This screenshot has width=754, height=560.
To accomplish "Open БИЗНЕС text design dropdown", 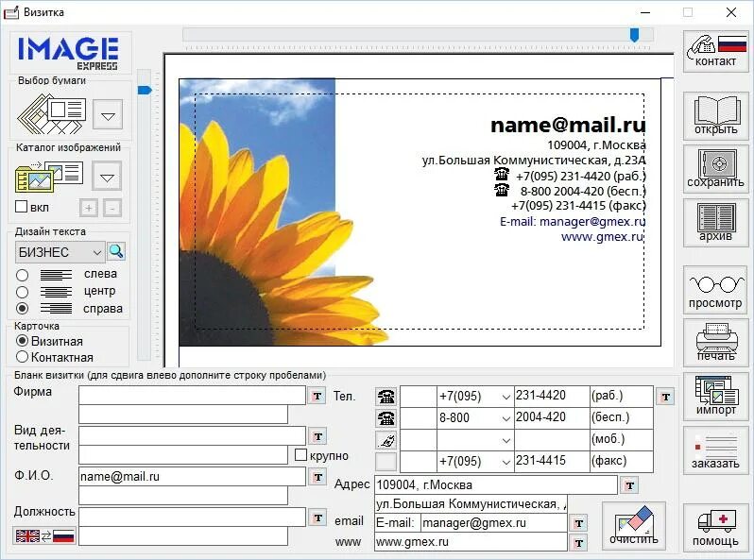I will (x=60, y=252).
